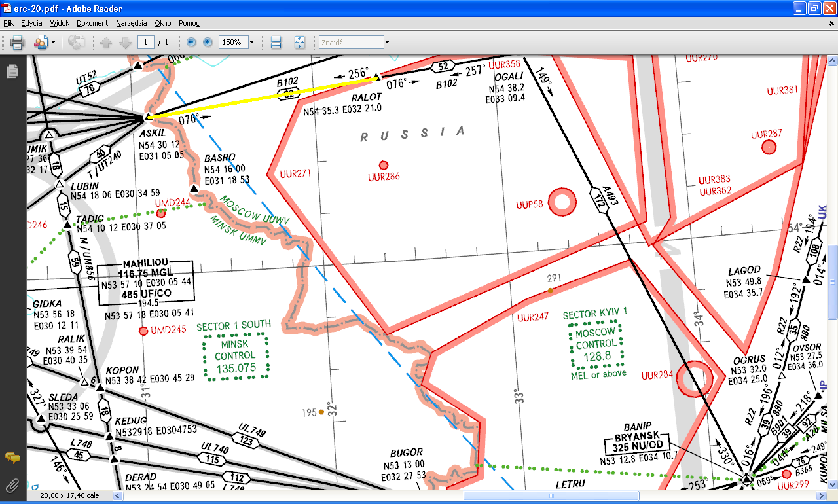
Task: Expand the collaborate icon's dropdown arrow
Action: point(53,43)
